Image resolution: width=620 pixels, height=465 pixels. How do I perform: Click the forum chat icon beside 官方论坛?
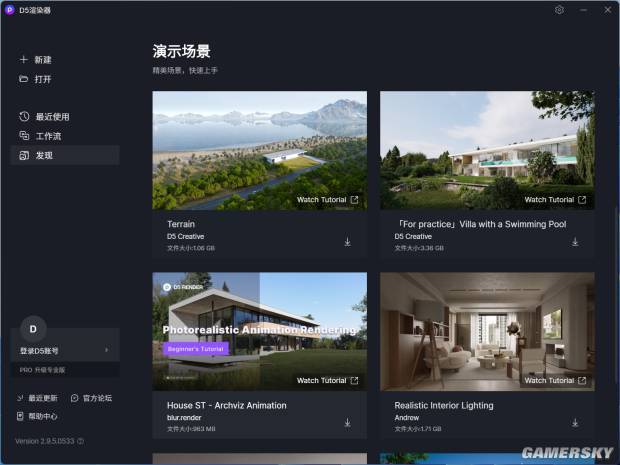click(74, 398)
